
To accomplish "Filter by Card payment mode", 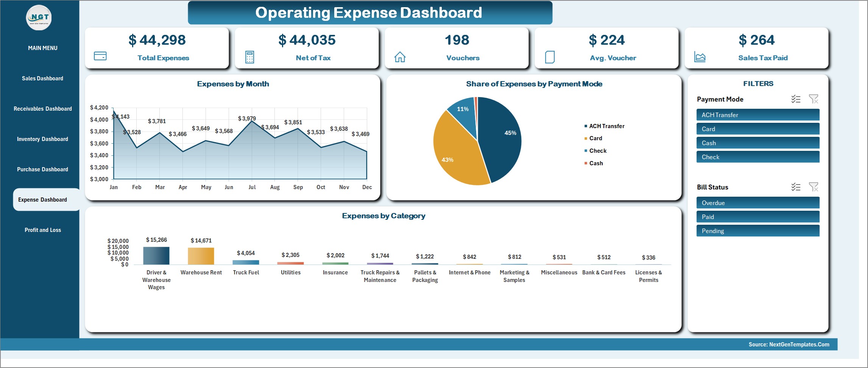I will point(758,129).
